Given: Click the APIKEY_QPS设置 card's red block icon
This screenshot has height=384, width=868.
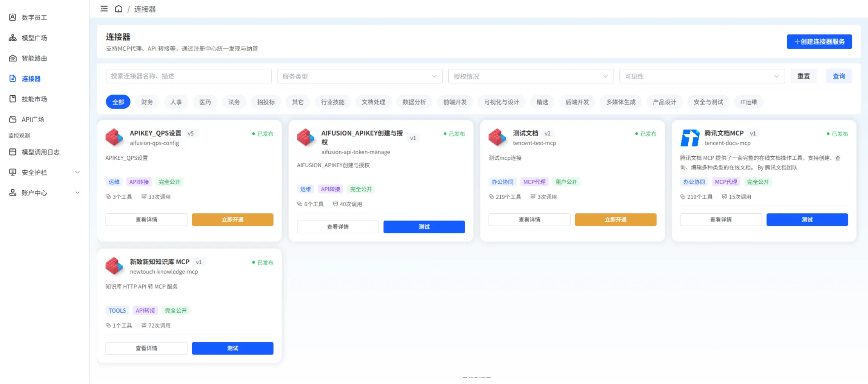Looking at the screenshot, I should tap(114, 137).
